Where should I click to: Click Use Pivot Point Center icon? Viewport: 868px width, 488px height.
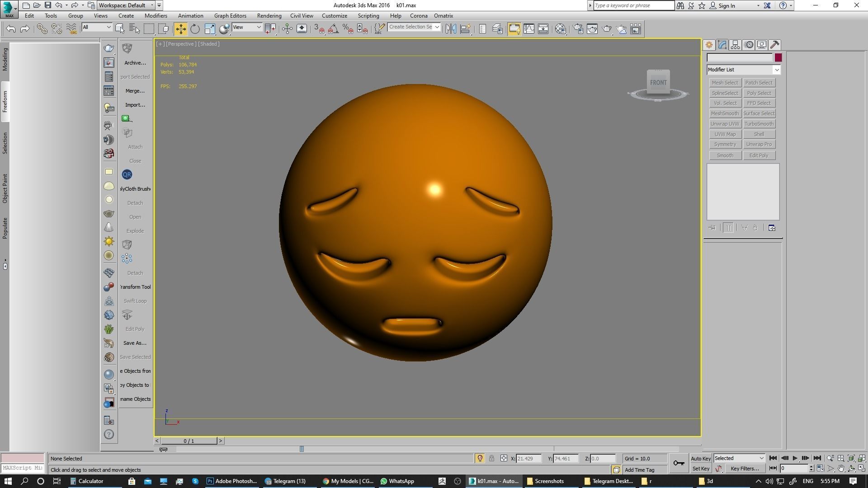click(x=270, y=29)
